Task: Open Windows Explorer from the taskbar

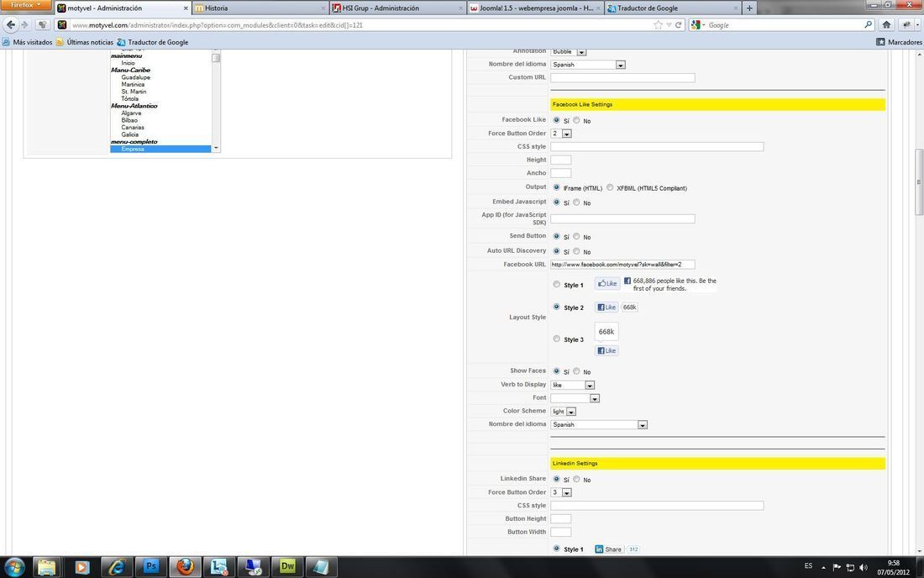Action: coord(46,567)
